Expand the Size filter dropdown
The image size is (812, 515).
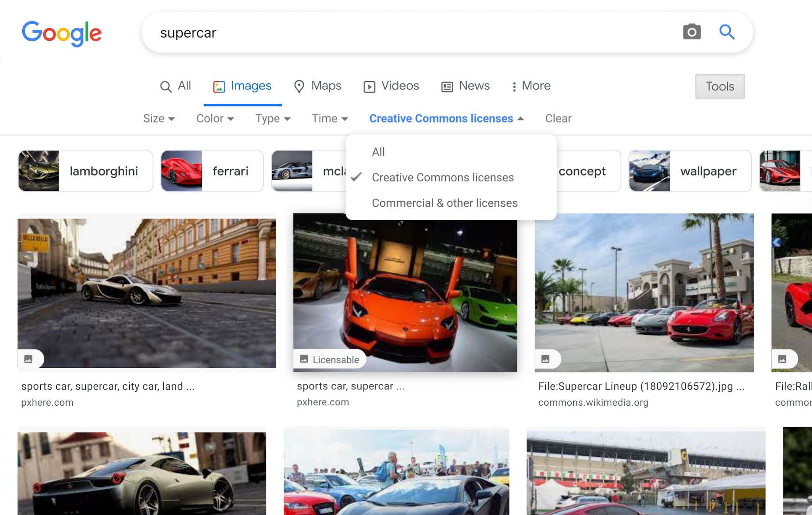pyautogui.click(x=159, y=118)
